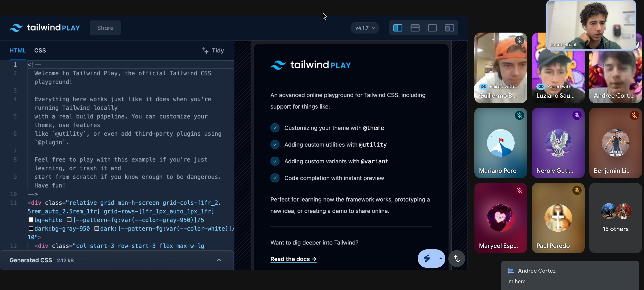Select the horizontal split layout icon
The height and width of the screenshot is (290, 644).
pyautogui.click(x=415, y=28)
